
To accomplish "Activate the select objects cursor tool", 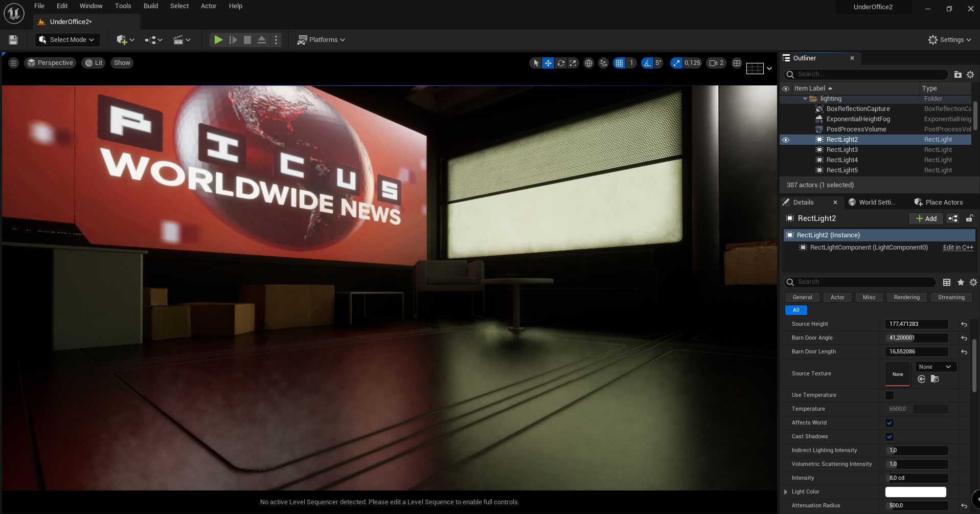I will pyautogui.click(x=536, y=63).
